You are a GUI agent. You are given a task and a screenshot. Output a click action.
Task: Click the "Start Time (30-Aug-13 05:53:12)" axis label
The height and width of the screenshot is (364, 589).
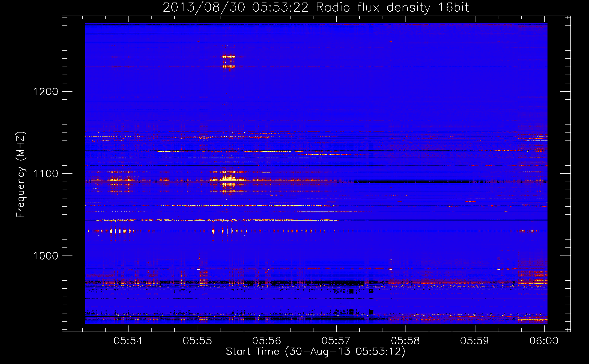pyautogui.click(x=316, y=352)
